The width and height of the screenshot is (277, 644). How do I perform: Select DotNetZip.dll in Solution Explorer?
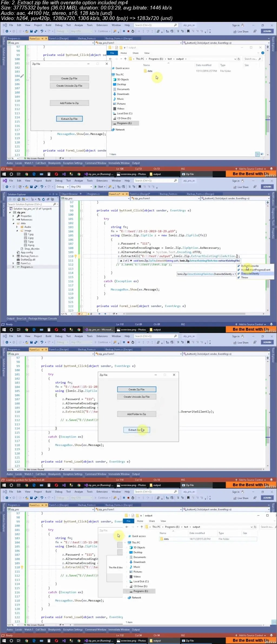pos(26,260)
